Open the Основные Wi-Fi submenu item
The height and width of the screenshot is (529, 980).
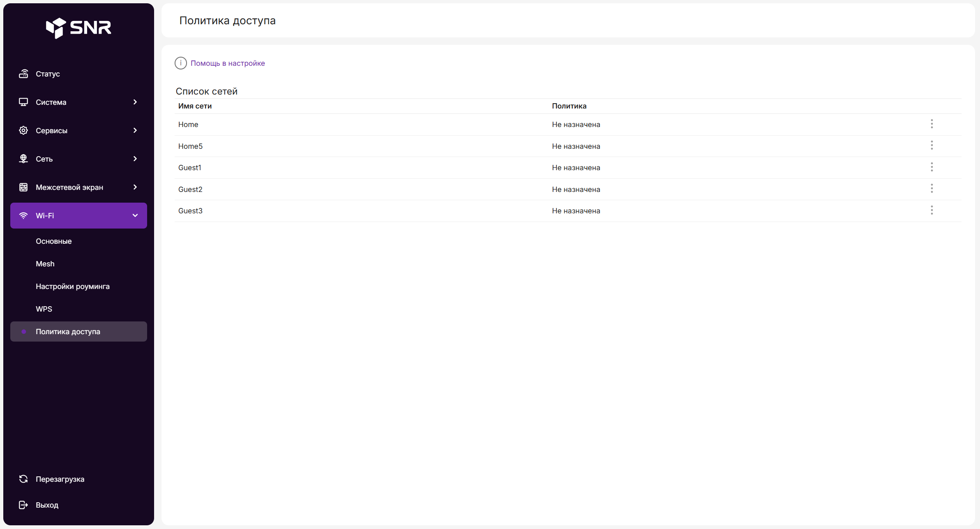click(x=54, y=241)
